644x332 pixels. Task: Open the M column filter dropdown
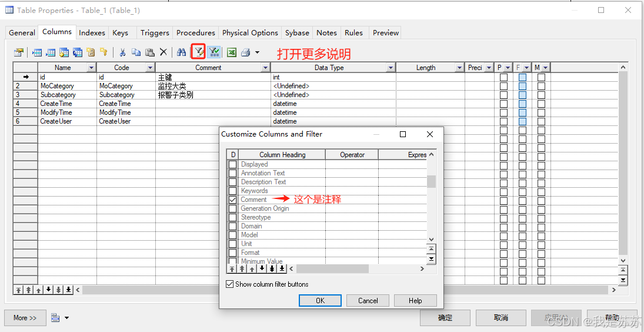point(545,68)
